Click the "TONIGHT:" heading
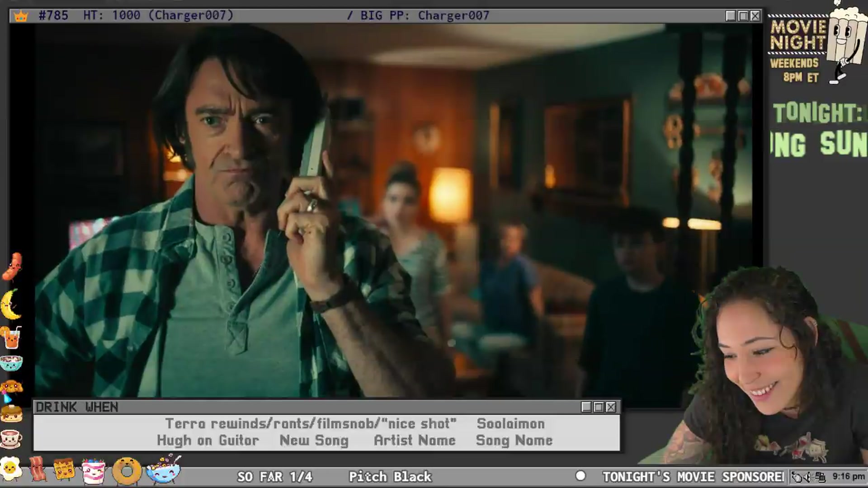Viewport: 868px width, 488px height. [818, 113]
